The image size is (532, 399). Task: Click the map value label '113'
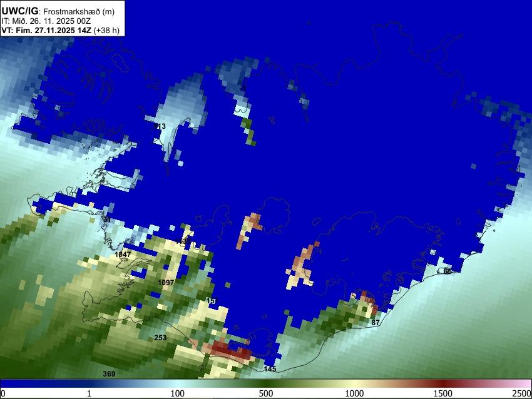[x=160, y=126]
